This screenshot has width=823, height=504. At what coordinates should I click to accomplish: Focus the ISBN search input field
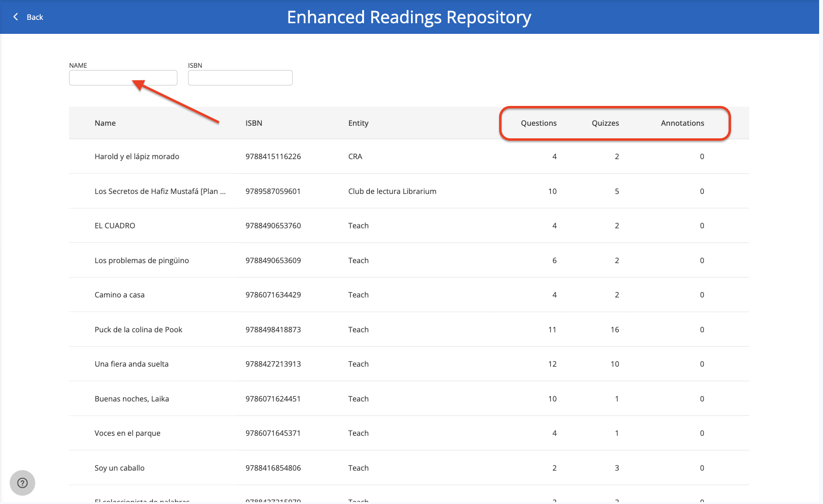(240, 78)
